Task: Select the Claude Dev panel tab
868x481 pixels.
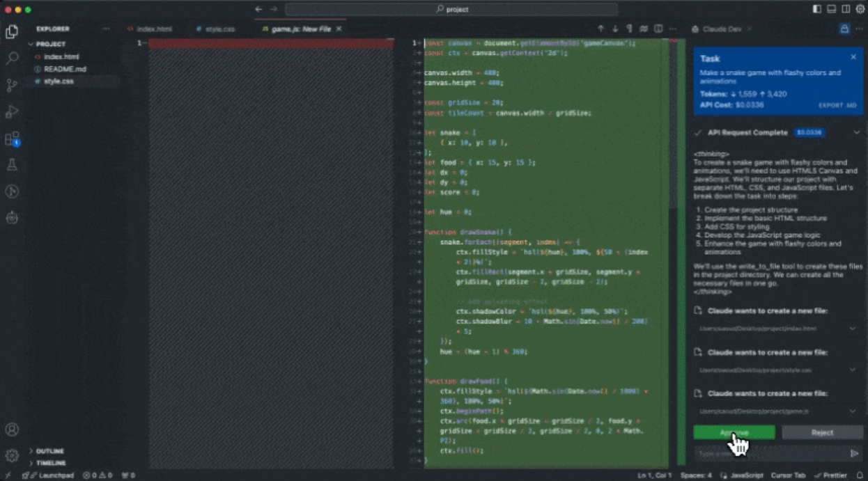Action: 715,29
